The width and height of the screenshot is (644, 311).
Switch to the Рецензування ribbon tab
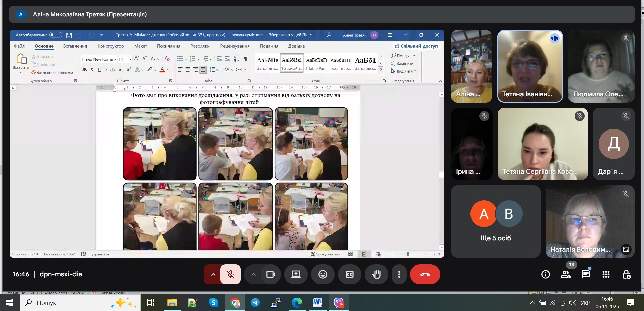235,46
